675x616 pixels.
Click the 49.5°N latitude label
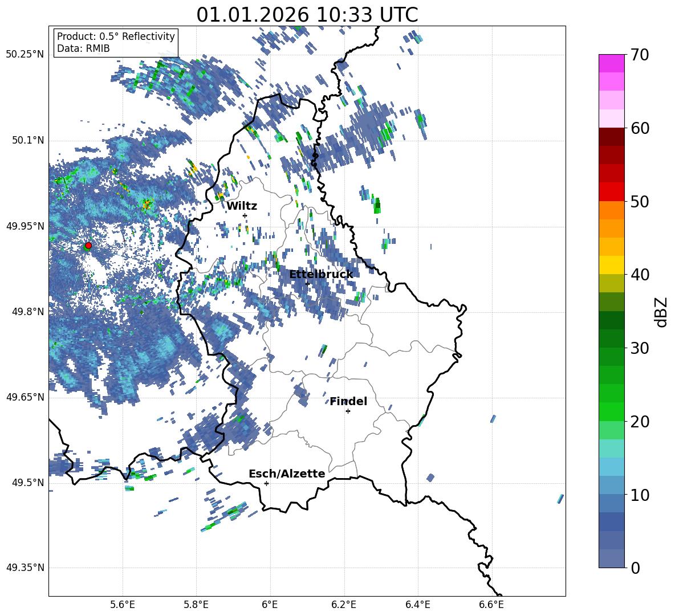pyautogui.click(x=27, y=483)
